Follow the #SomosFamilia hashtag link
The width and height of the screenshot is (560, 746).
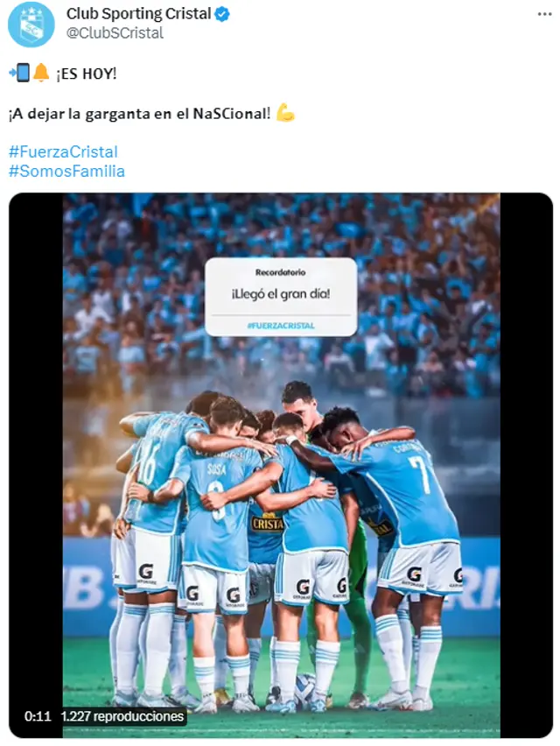click(66, 171)
